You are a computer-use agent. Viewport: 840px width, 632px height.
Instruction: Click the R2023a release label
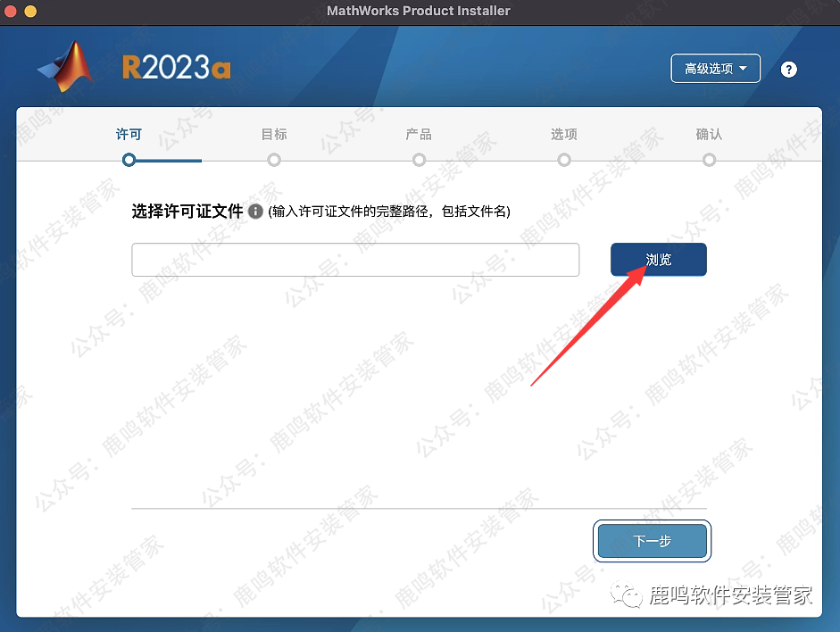pyautogui.click(x=176, y=68)
